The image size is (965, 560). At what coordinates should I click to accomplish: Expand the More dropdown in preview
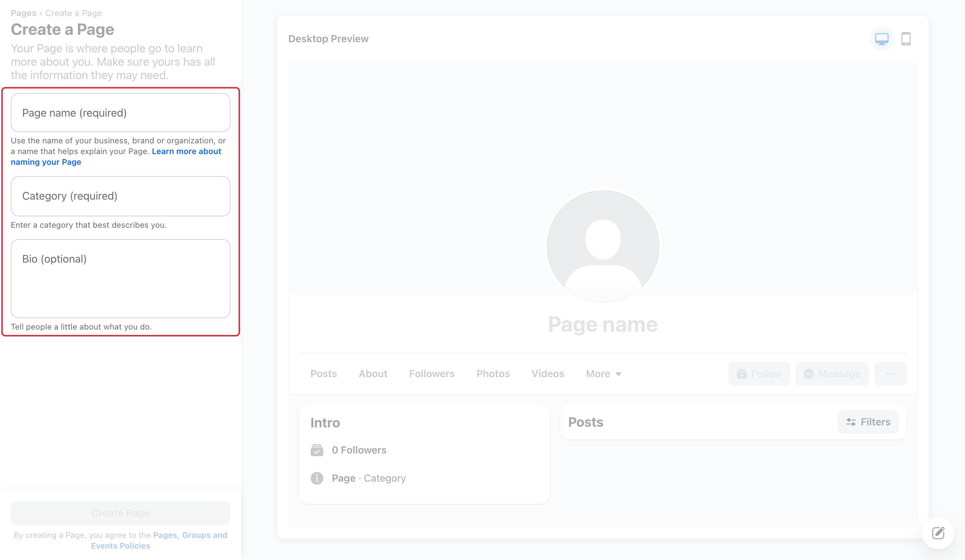point(603,373)
